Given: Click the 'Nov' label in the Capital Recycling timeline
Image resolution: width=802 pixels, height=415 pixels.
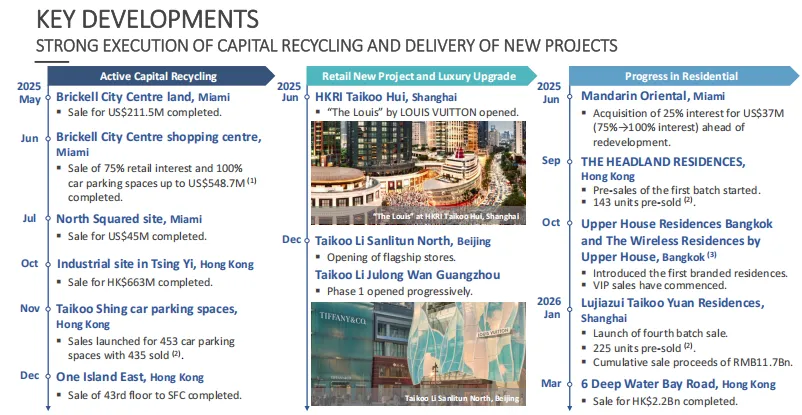Looking at the screenshot, I should (30, 309).
